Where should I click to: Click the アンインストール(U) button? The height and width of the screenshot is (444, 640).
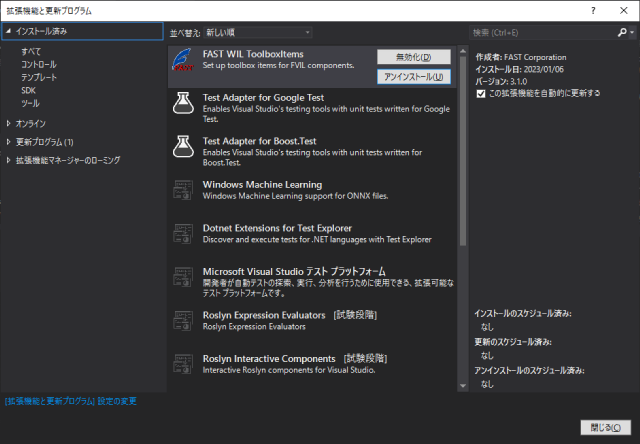(x=414, y=77)
